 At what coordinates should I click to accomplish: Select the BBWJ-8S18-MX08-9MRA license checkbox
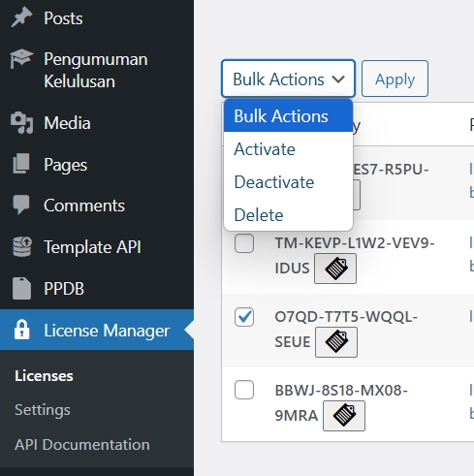244,390
